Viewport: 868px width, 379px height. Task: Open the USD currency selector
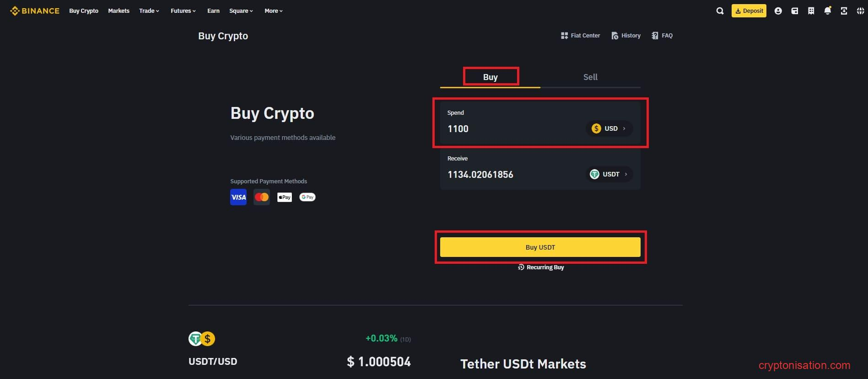(x=609, y=128)
